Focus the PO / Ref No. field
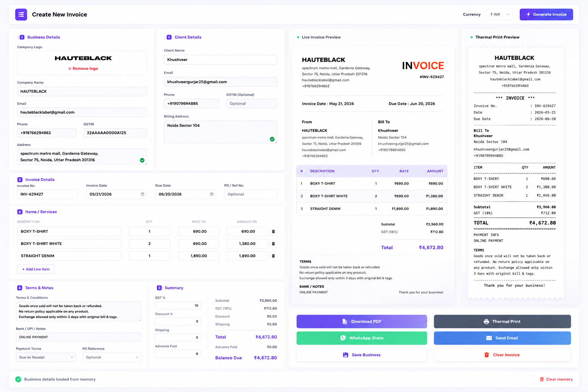The width and height of the screenshot is (588, 392). [x=251, y=194]
